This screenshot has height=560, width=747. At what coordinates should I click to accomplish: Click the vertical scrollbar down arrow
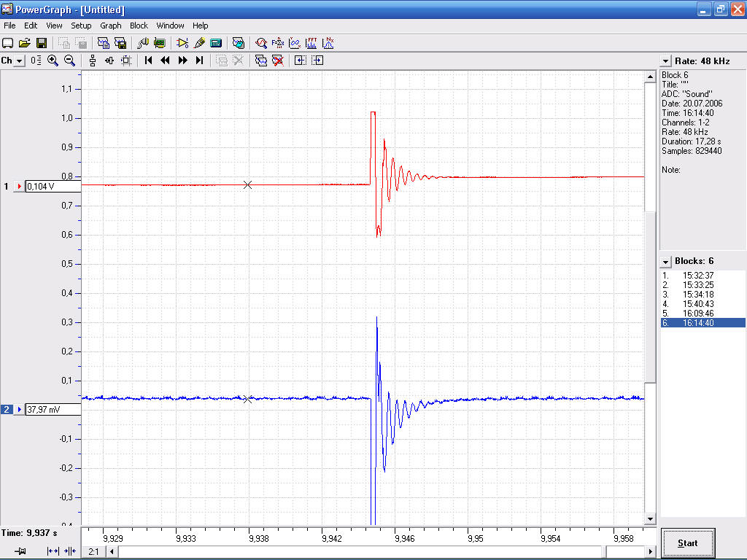click(650, 518)
